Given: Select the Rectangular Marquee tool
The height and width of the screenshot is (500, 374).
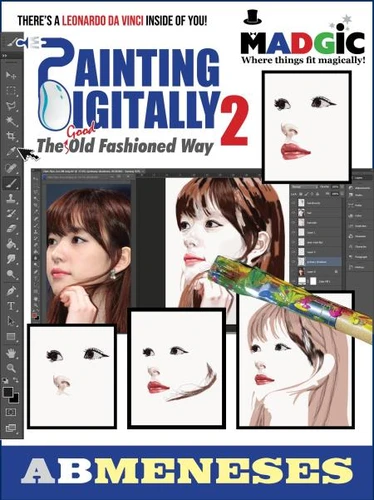Looking at the screenshot, I should click(11, 91).
